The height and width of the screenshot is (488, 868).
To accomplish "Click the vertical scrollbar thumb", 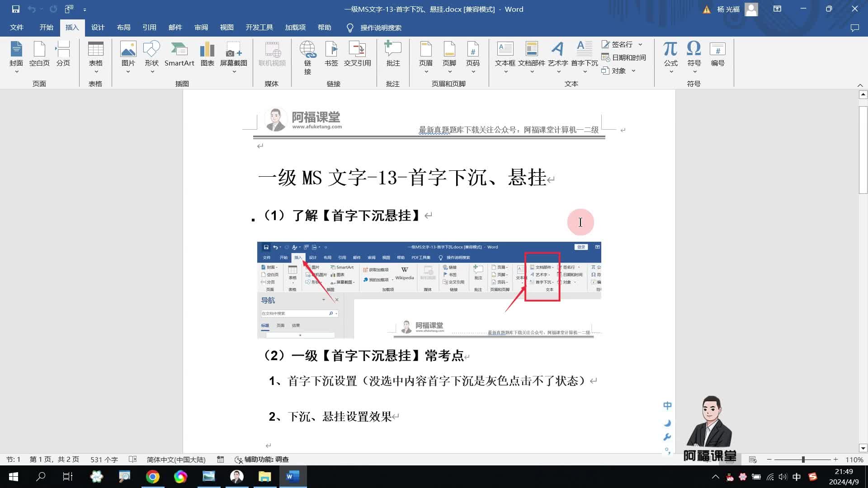I will 863,150.
